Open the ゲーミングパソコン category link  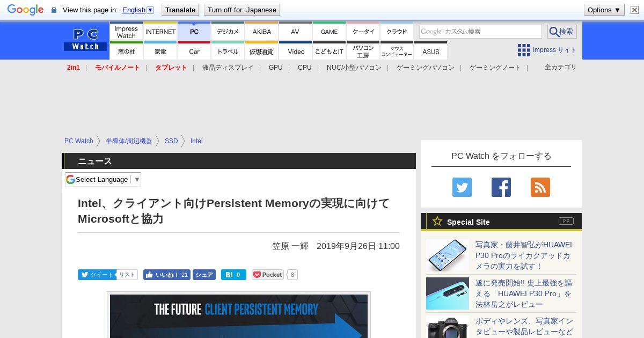pos(426,68)
